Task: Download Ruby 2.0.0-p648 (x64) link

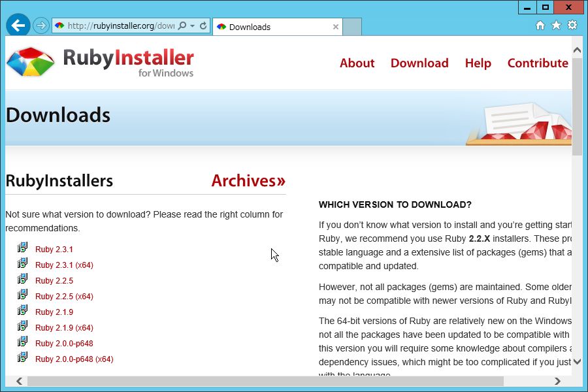Action: click(x=74, y=359)
